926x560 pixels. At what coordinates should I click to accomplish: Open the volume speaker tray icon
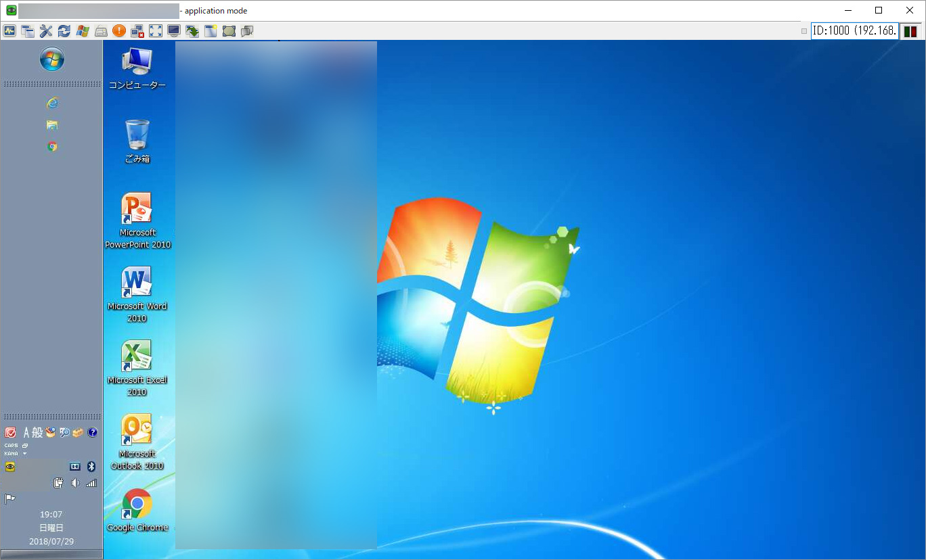pos(75,483)
